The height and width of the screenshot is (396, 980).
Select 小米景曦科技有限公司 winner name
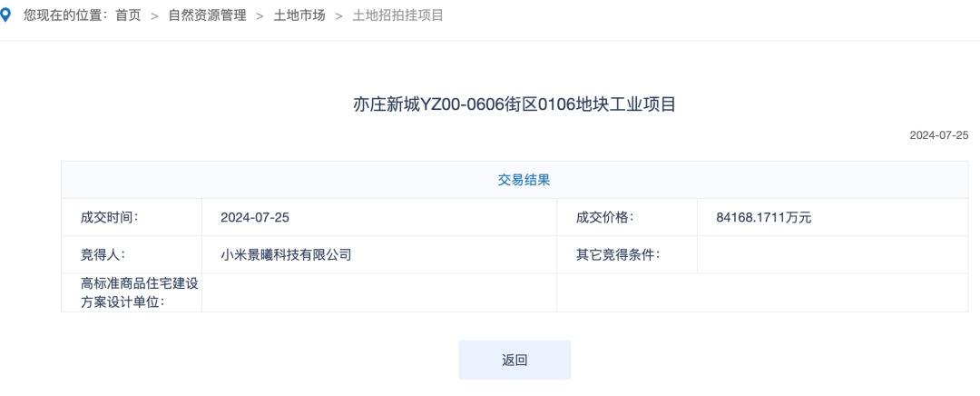click(x=286, y=254)
